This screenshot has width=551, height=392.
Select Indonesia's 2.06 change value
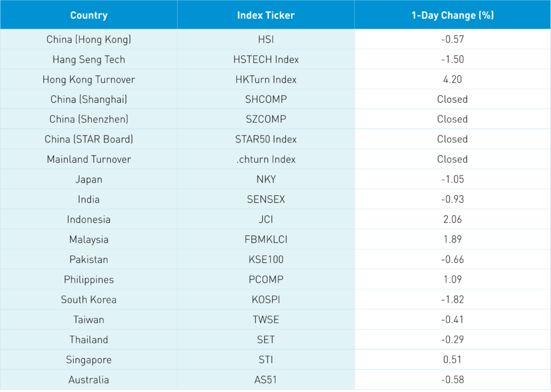[x=452, y=219]
